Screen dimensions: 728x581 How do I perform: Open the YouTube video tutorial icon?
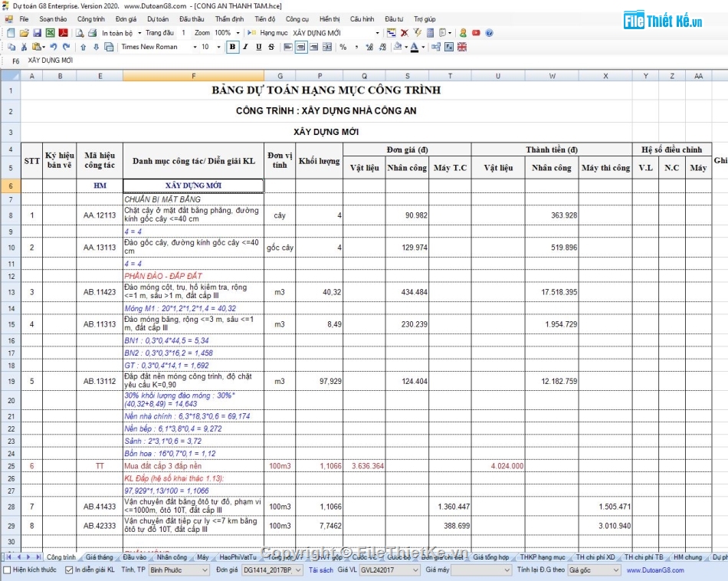(x=476, y=33)
